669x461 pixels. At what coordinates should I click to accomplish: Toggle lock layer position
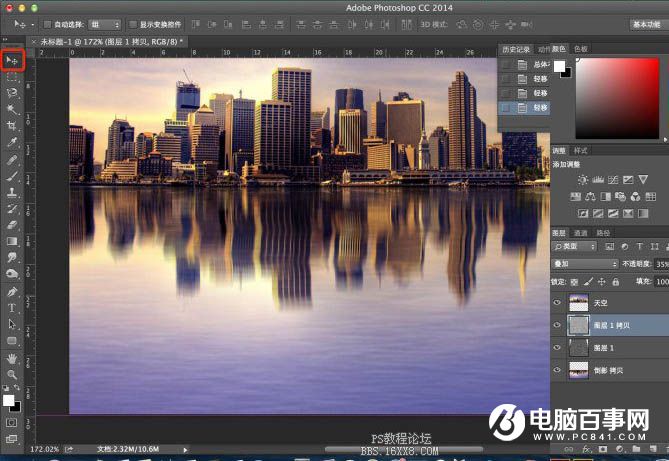pyautogui.click(x=602, y=282)
